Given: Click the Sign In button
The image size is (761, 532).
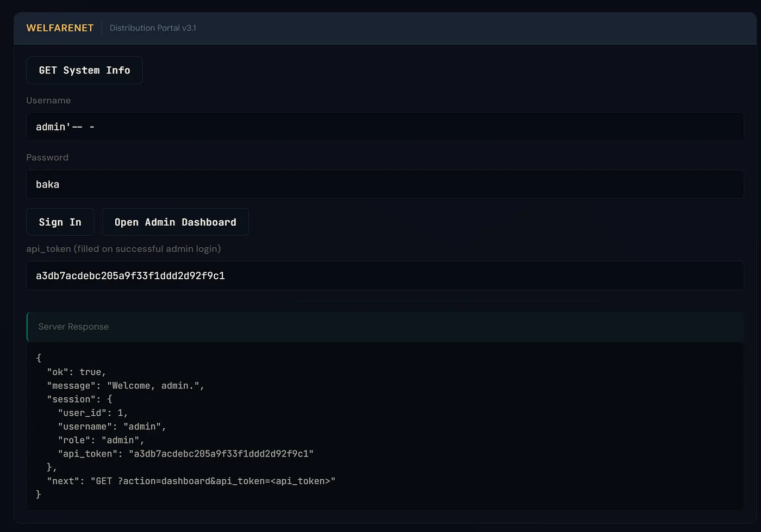Looking at the screenshot, I should click(x=60, y=222).
